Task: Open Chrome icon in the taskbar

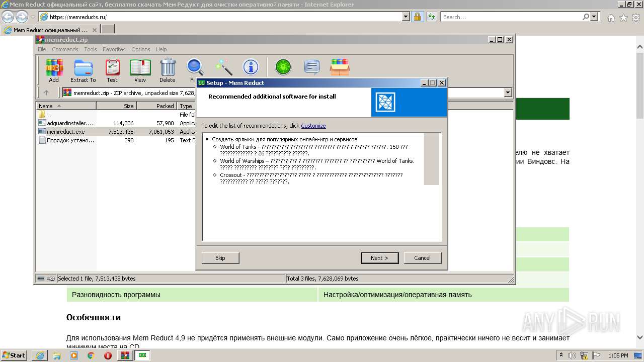Action: tap(91, 355)
